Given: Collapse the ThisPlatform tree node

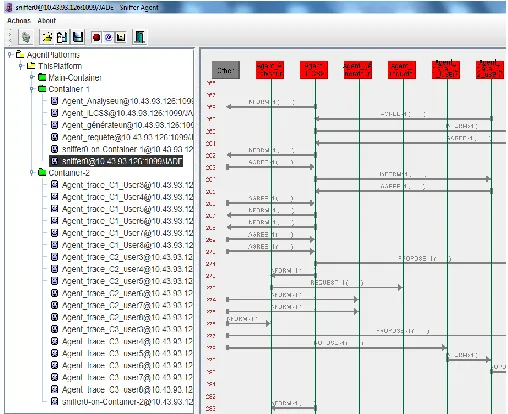Looking at the screenshot, I should [21, 66].
